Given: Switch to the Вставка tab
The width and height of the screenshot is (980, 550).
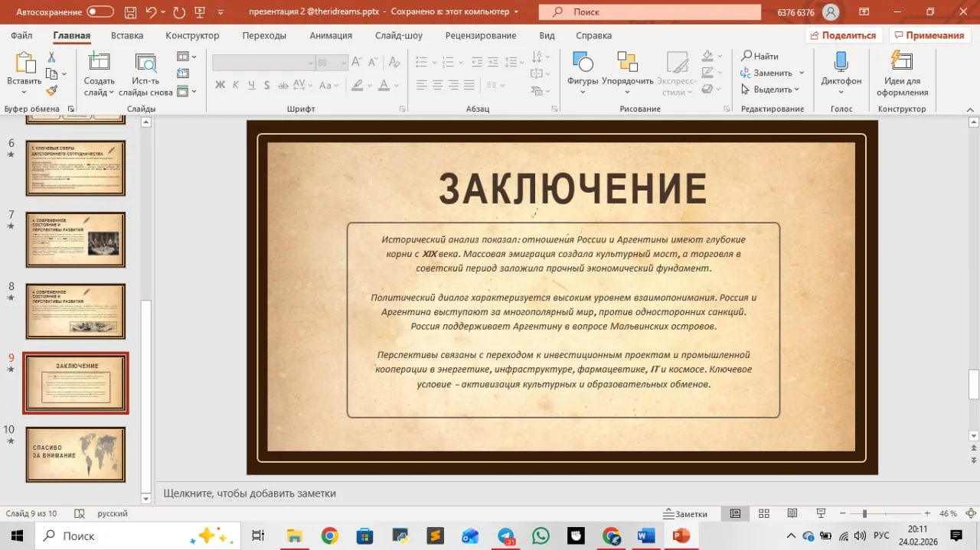Looking at the screenshot, I should (x=127, y=35).
